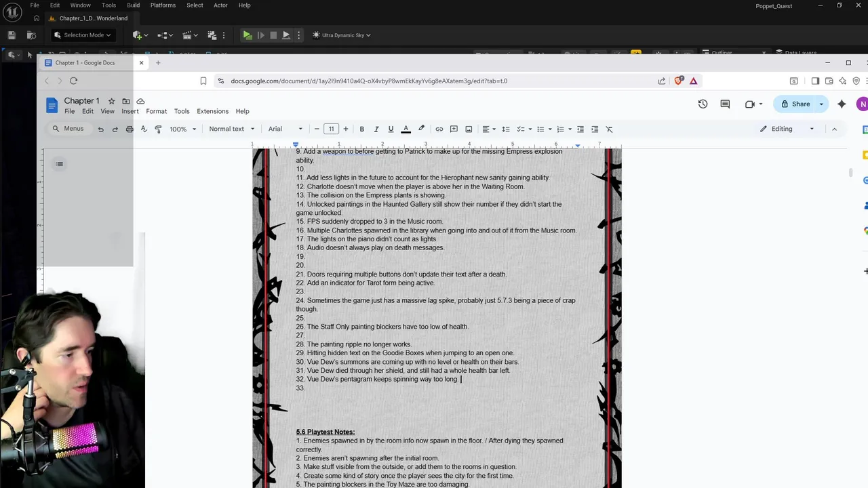
Task: Clear formatting in Docs toolbar
Action: (x=609, y=129)
